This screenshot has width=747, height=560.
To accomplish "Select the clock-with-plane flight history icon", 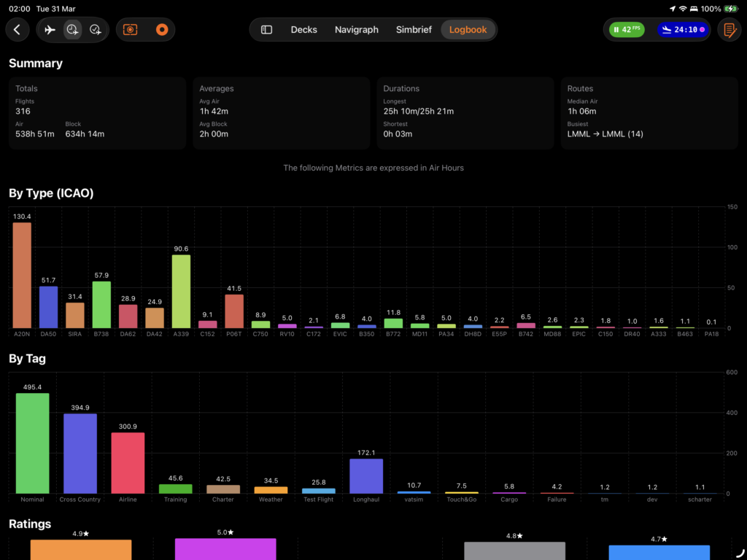I will (x=72, y=30).
